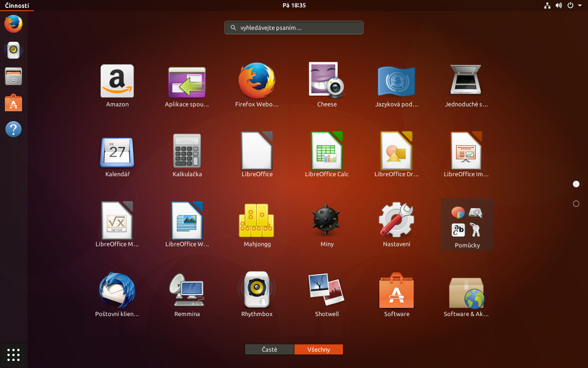This screenshot has height=368, width=588.
Task: Go to the first app grid page indicator
Action: click(x=576, y=184)
